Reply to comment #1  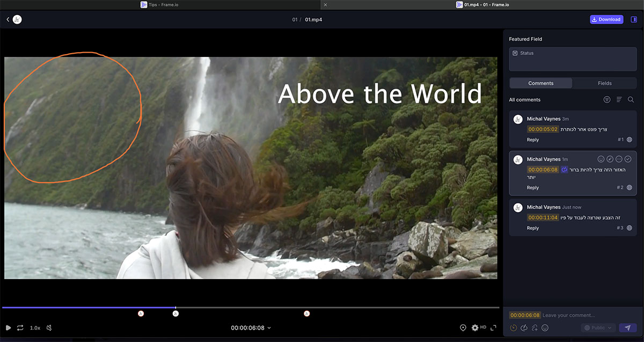(x=533, y=140)
